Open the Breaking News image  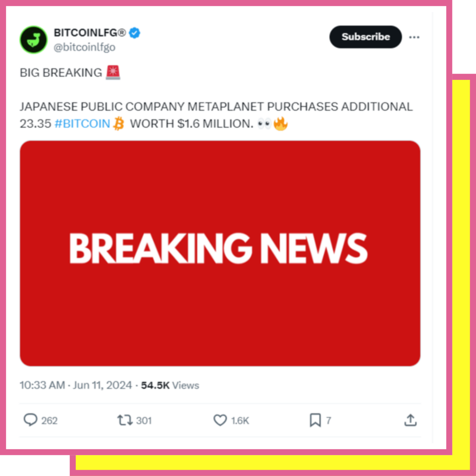tap(220, 253)
